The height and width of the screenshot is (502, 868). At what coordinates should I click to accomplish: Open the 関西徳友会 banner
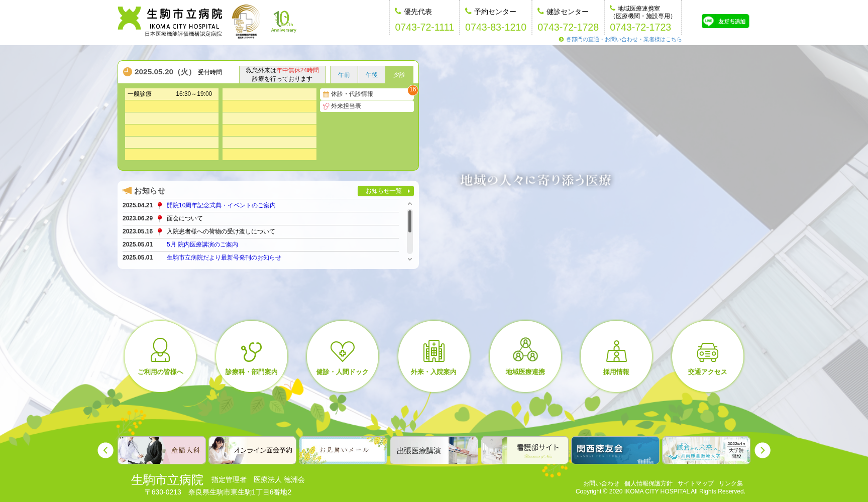click(615, 450)
